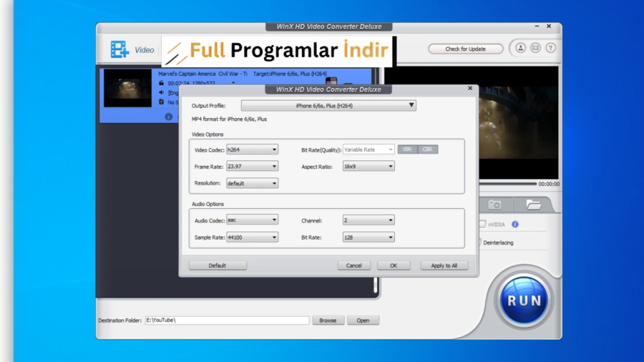This screenshot has width=644, height=362.
Task: Click the file list scrollbar
Action: (375, 285)
